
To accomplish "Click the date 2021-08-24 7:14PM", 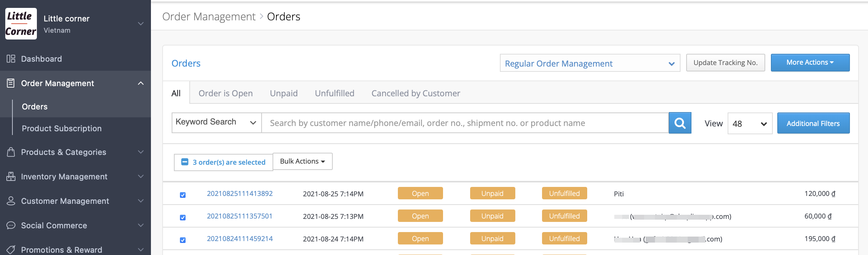I will pyautogui.click(x=333, y=239).
